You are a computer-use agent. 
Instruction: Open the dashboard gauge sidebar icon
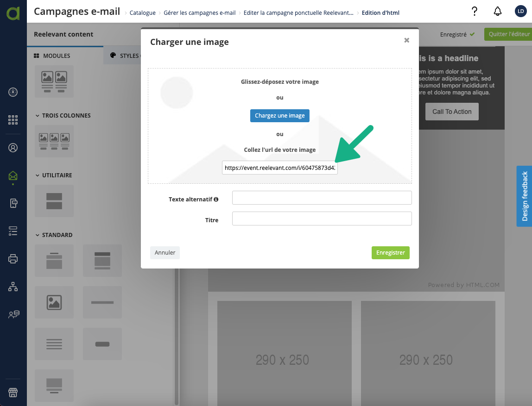[13, 92]
